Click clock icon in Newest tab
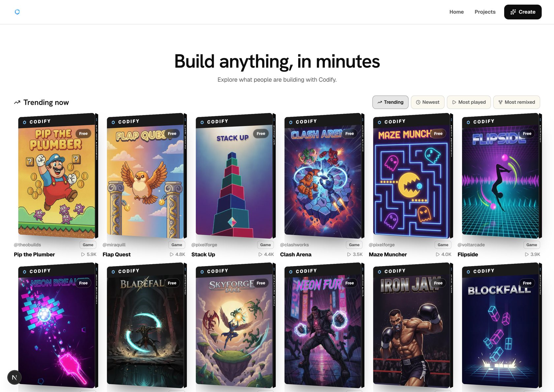554x392 pixels. [418, 102]
